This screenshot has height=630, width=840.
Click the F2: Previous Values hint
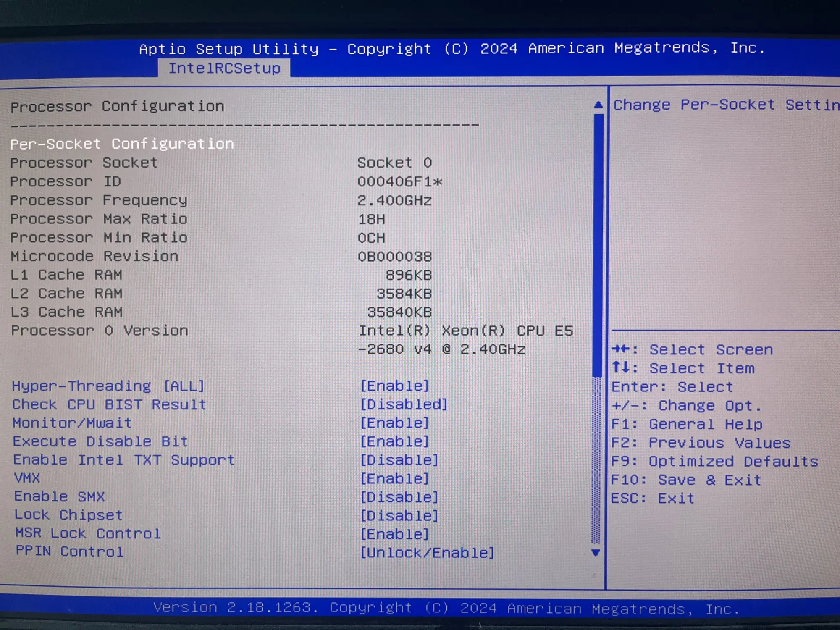coord(701,443)
